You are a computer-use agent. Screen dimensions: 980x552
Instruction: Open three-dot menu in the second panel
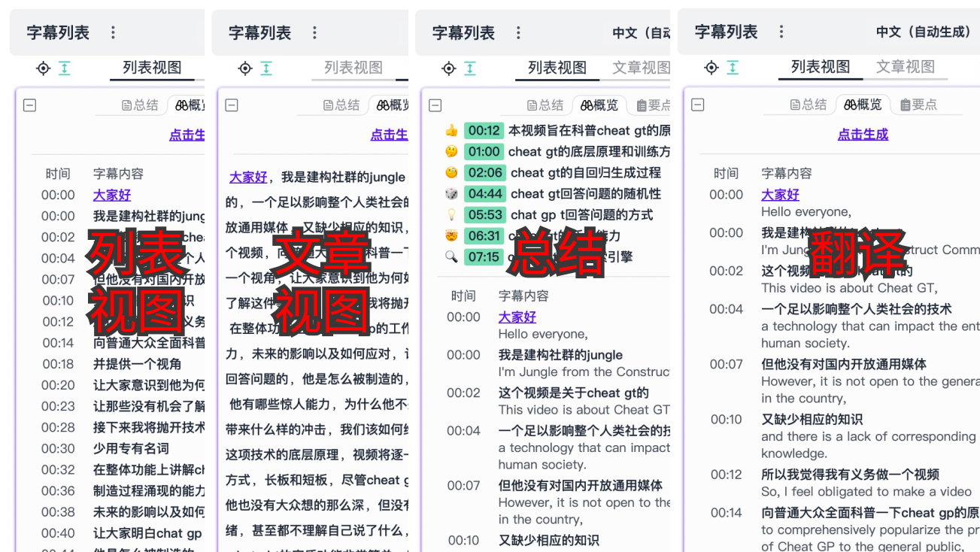click(314, 33)
